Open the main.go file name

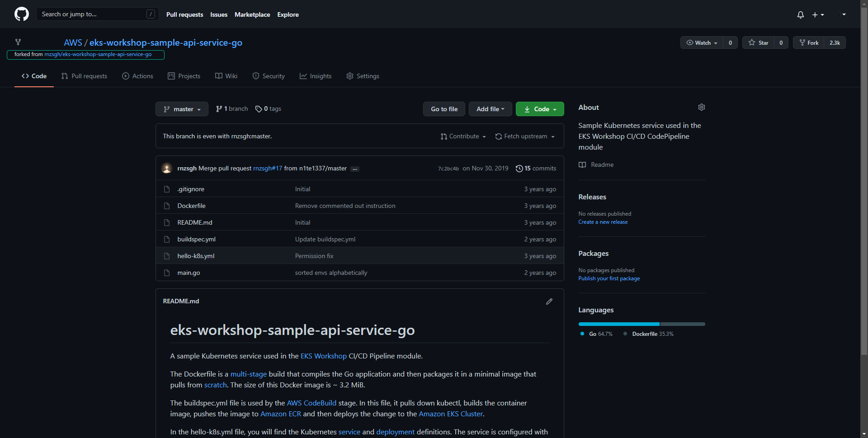[x=189, y=273]
